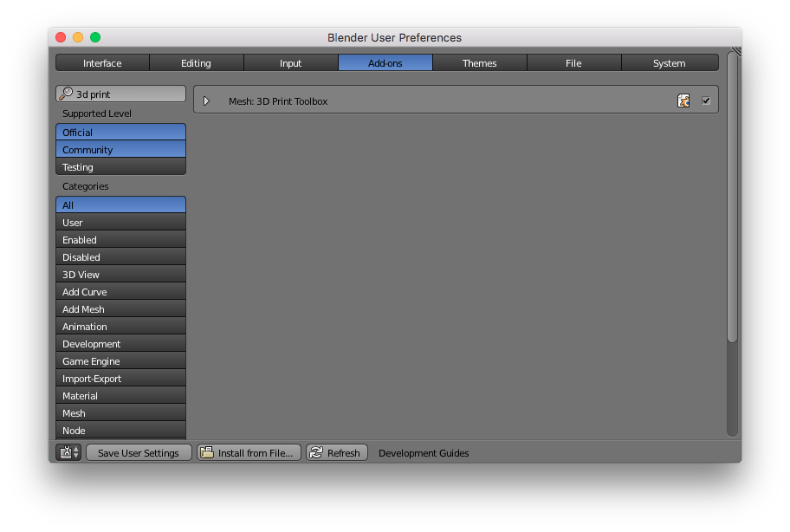Screen dimensions: 790x532
Task: Select the Import-Export category
Action: click(x=120, y=379)
